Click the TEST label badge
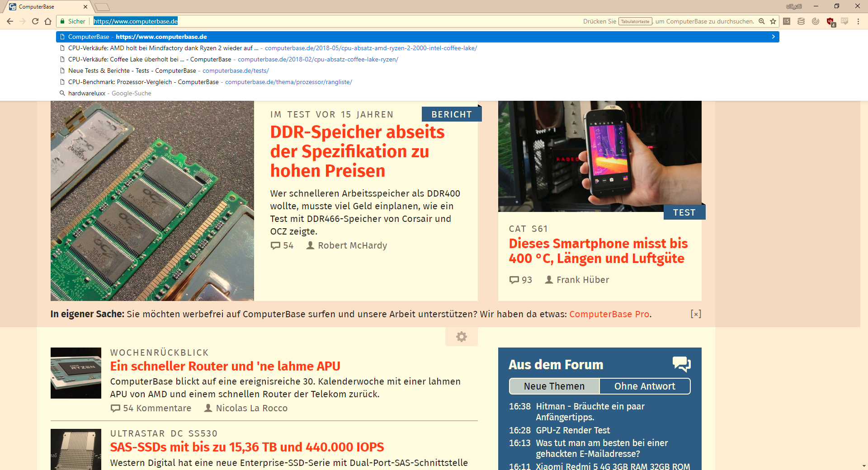Viewport: 868px width, 470px height. pos(684,212)
